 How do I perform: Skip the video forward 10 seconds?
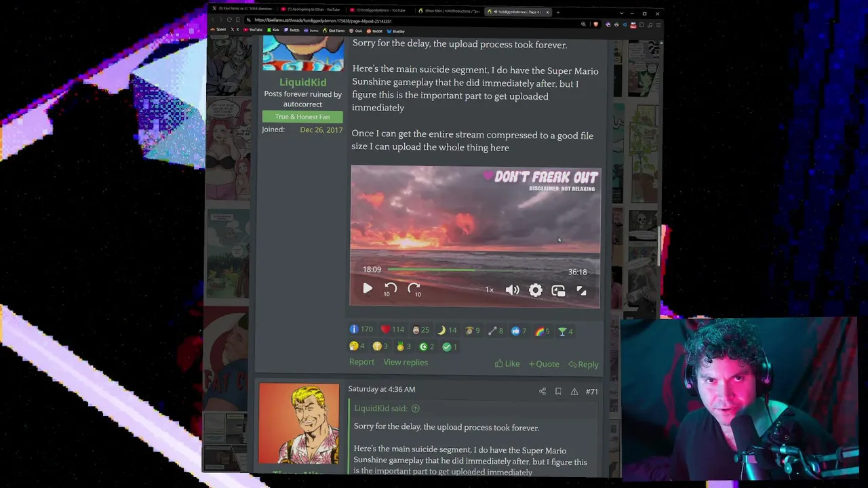coord(414,289)
